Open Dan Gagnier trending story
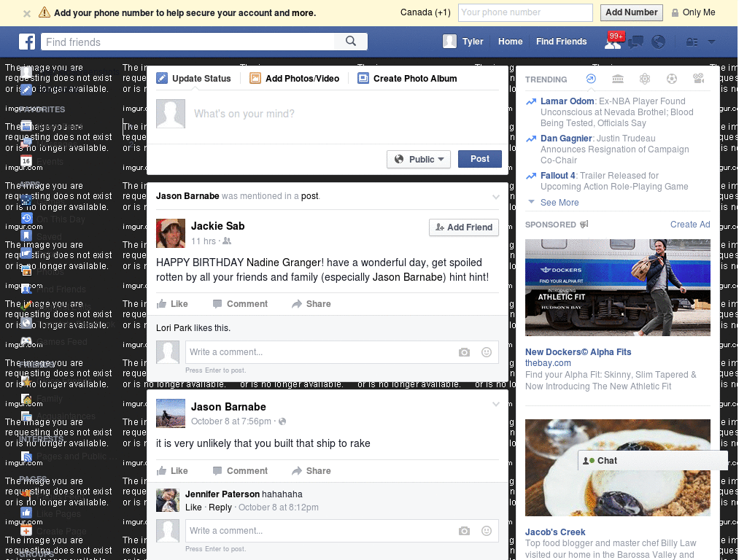This screenshot has width=747, height=560. point(566,138)
